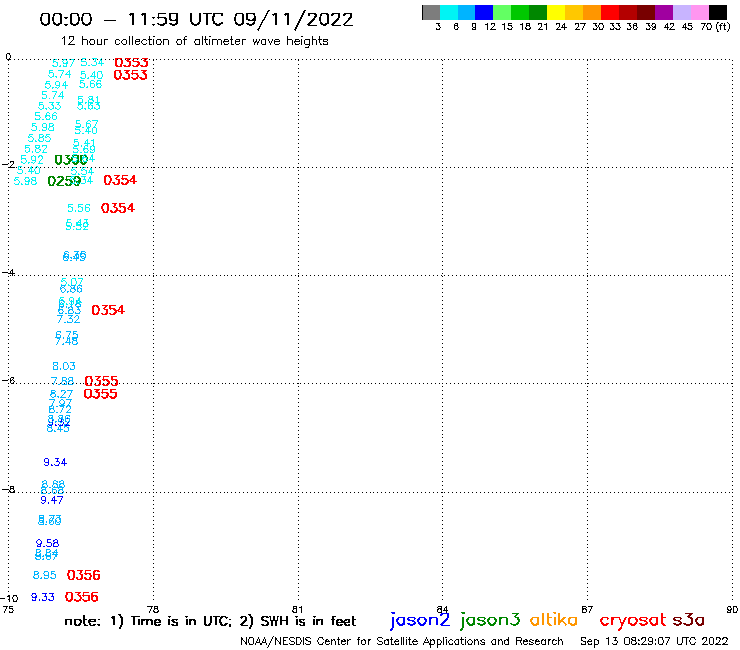Click wave height value 8.95
This screenshot has height=650, width=740.
(x=44, y=575)
